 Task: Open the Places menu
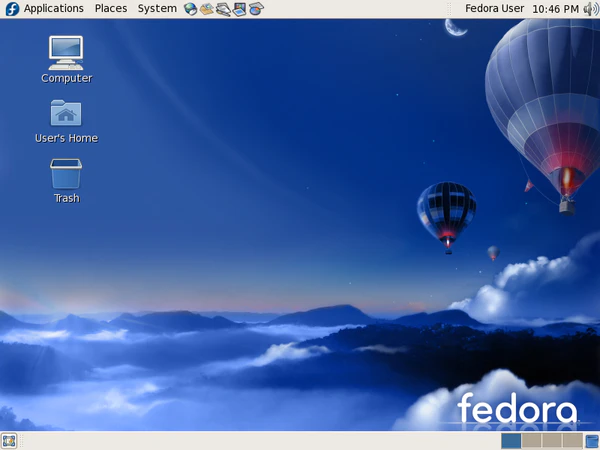(111, 9)
